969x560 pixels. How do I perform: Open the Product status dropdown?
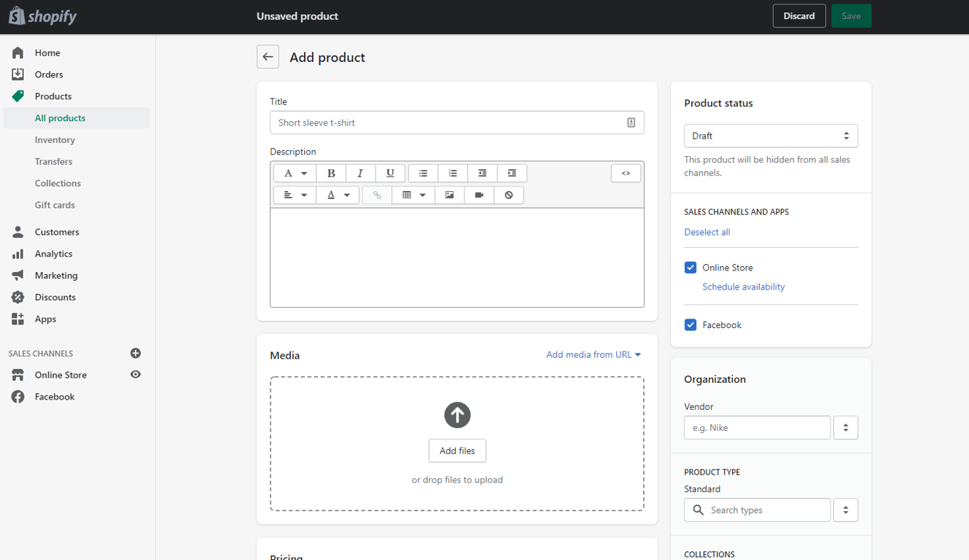[x=771, y=136]
